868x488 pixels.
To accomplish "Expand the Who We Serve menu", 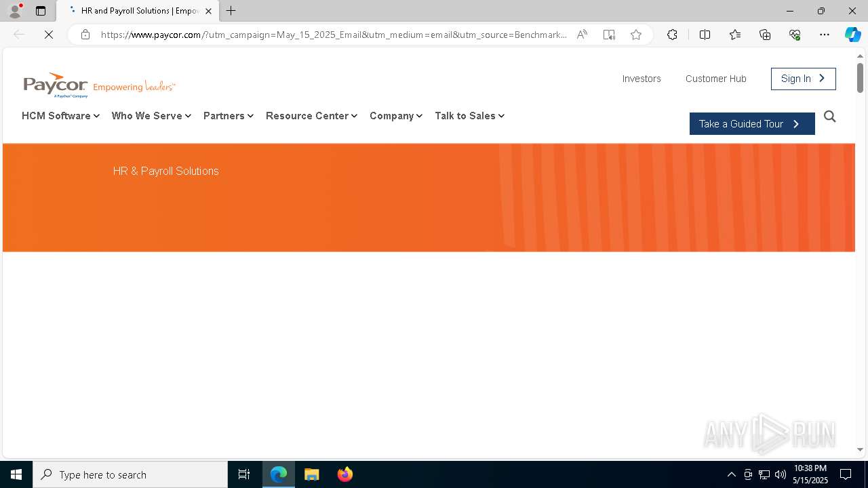I will [x=151, y=116].
